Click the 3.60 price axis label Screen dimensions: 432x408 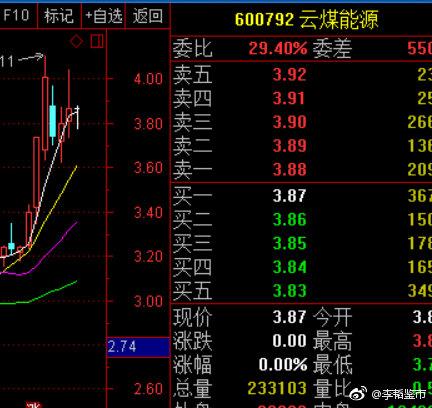(x=148, y=168)
